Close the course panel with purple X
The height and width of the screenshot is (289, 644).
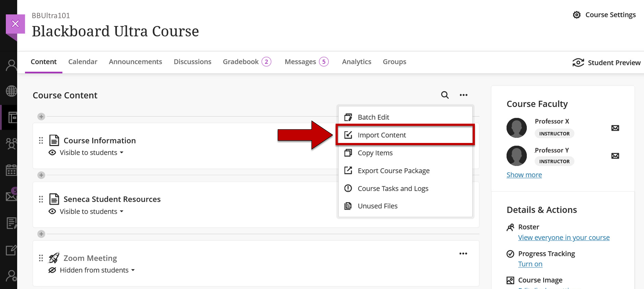[x=15, y=24]
